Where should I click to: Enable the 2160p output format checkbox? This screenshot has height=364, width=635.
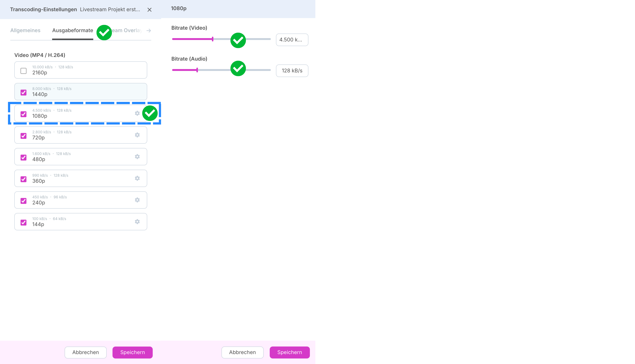[23, 71]
